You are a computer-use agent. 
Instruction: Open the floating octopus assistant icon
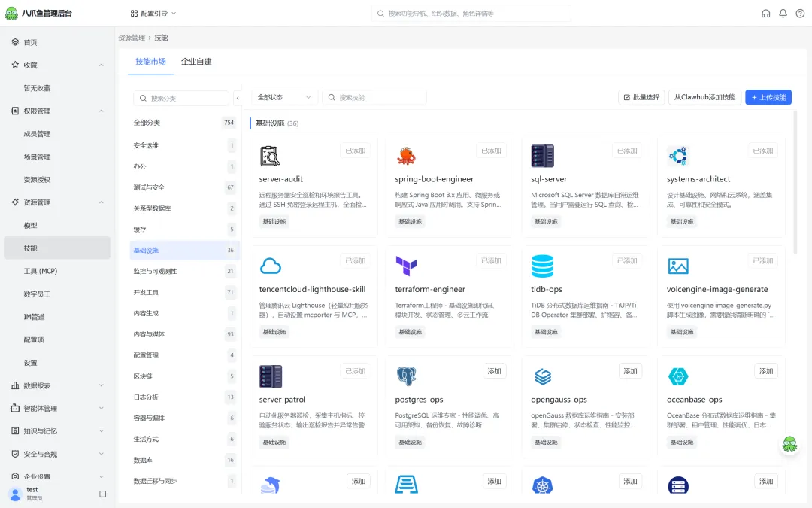[789, 444]
